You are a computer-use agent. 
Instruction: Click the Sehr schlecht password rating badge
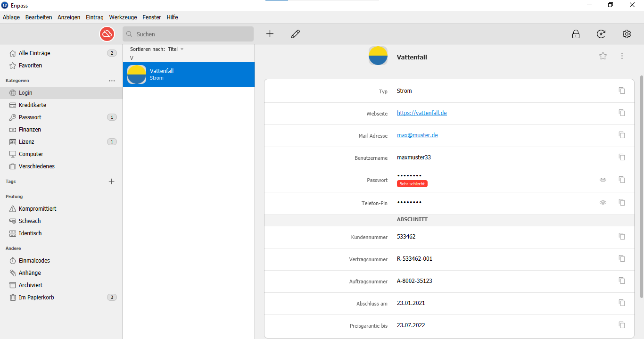[412, 184]
